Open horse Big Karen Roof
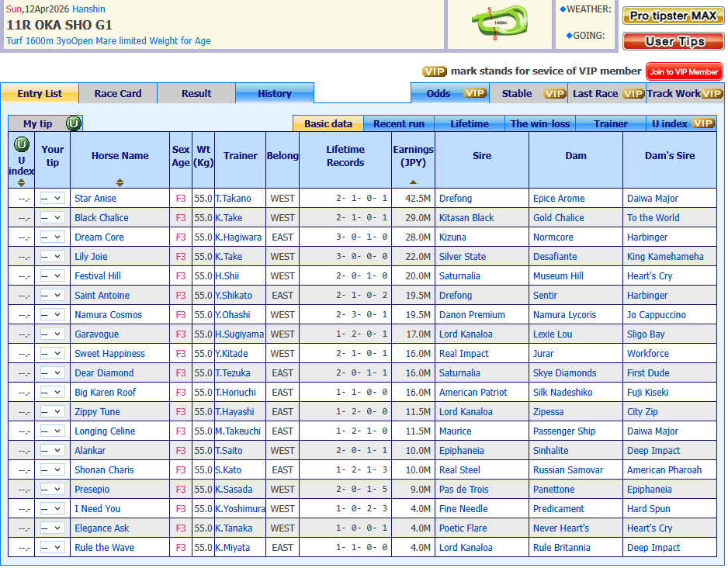 click(105, 392)
